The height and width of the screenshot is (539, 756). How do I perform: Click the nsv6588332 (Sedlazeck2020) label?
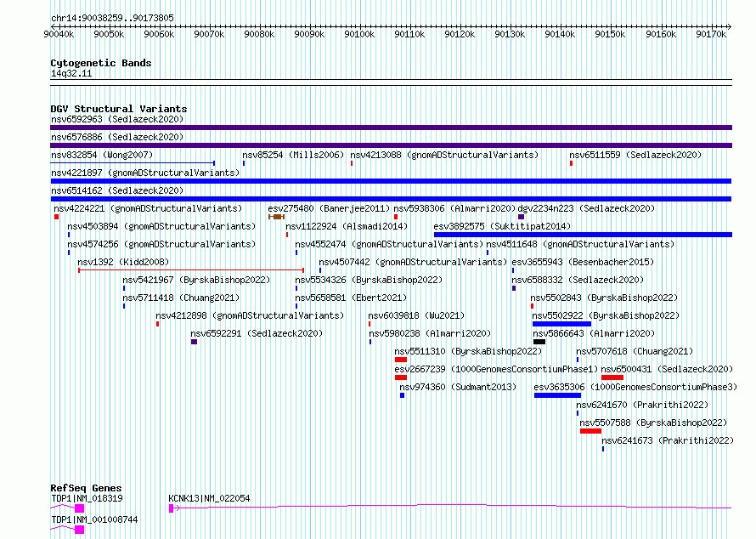pos(578,280)
